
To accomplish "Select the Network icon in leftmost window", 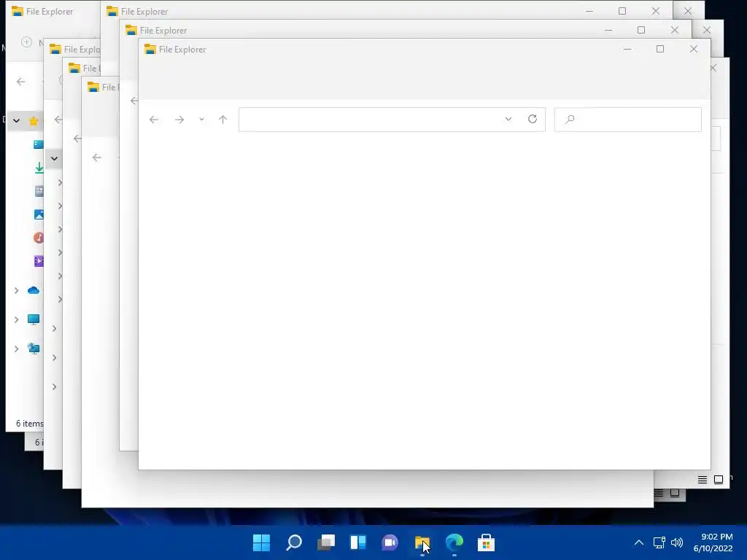I will pos(34,349).
